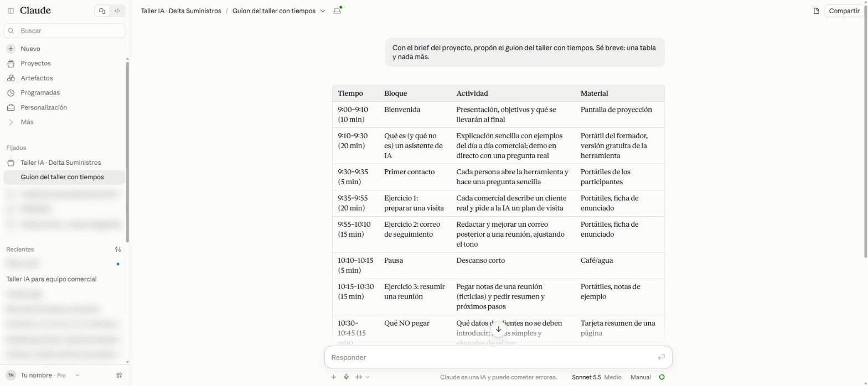Switch to code mode toggle
Viewport: 868px width, 386px height.
pos(117,11)
